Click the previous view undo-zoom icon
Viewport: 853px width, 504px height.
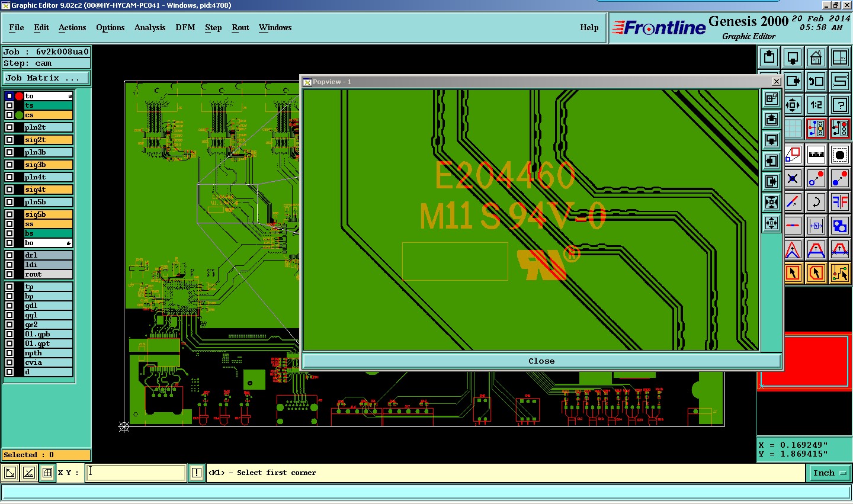tap(816, 81)
